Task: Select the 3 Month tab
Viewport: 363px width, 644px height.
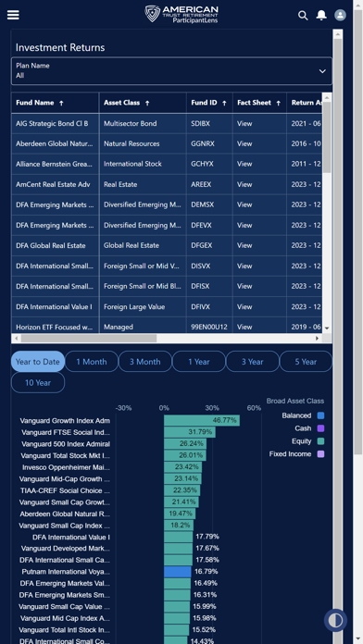Action: [145, 362]
